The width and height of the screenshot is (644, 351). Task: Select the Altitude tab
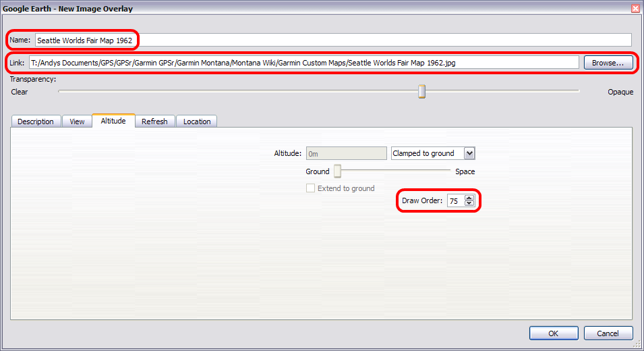click(x=113, y=120)
